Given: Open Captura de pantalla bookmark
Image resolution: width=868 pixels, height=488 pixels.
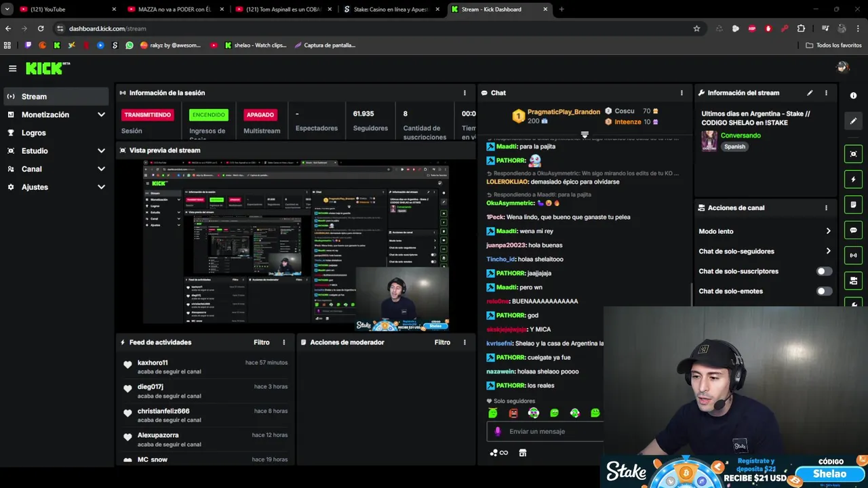Looking at the screenshot, I should (325, 45).
